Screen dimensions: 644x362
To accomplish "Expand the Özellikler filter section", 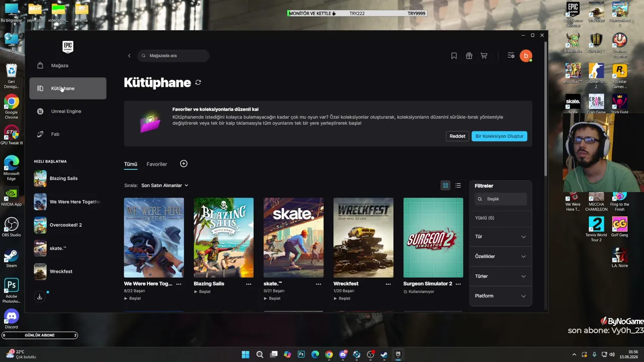I will [x=501, y=256].
